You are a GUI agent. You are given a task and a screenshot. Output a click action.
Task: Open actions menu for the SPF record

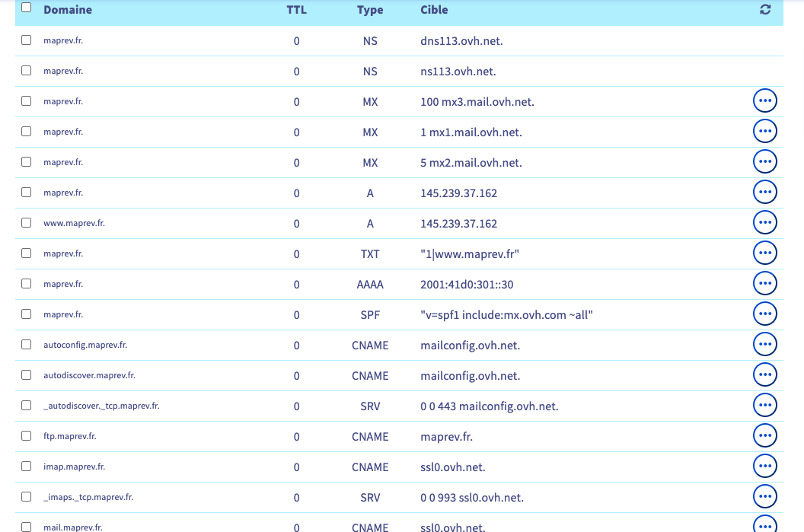764,314
